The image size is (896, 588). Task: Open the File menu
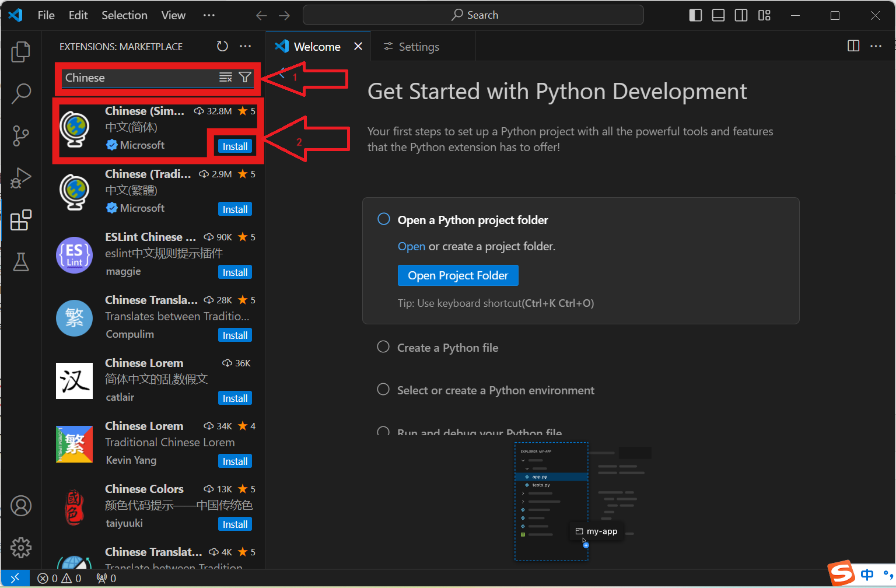point(46,15)
